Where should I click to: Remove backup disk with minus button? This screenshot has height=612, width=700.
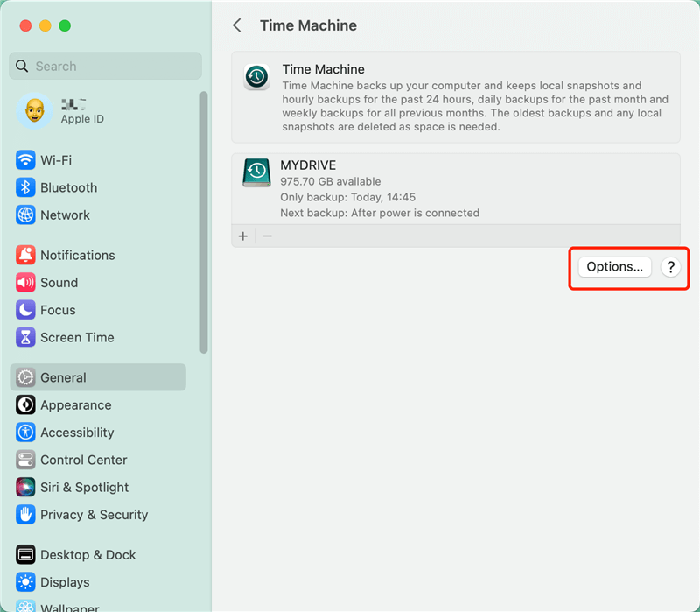pyautogui.click(x=268, y=236)
